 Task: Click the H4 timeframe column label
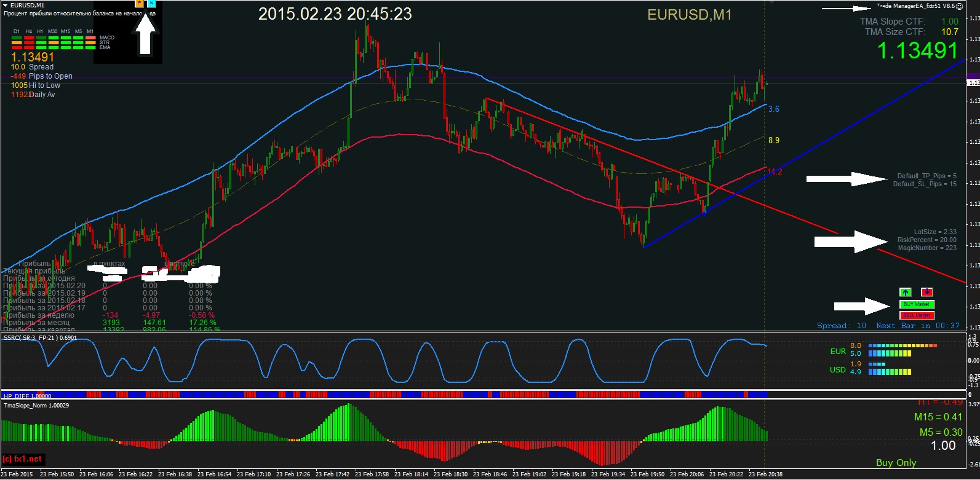pos(29,31)
